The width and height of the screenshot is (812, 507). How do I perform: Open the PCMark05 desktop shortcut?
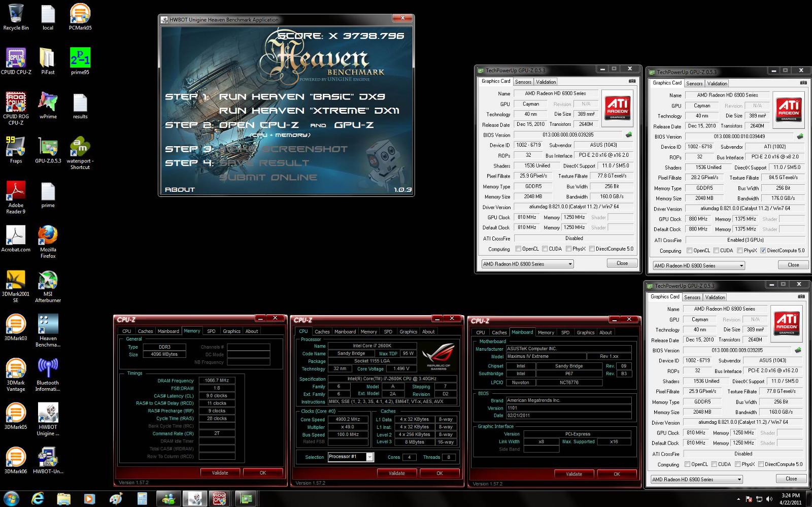[80, 17]
